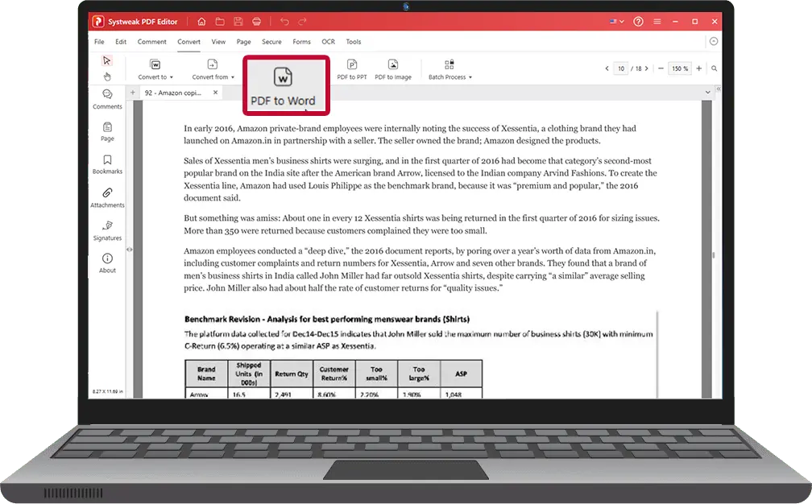The width and height of the screenshot is (812, 504).
Task: Show the Bookmarks panel
Action: [107, 163]
